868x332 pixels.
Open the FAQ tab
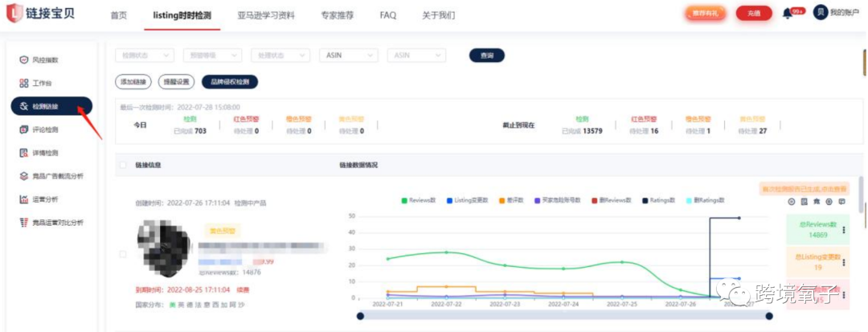(x=388, y=15)
